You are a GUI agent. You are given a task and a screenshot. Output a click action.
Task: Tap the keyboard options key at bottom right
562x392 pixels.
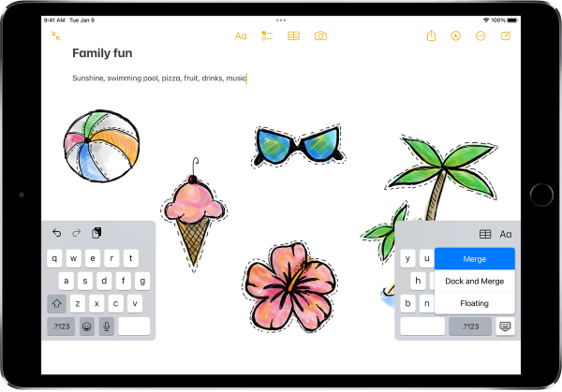[x=505, y=327]
